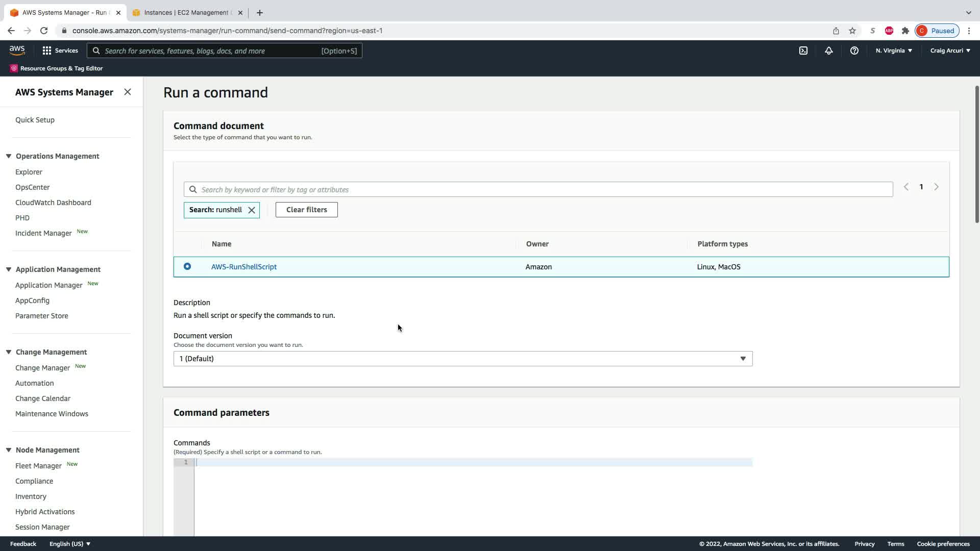Click the AWS logo home icon
980x551 pixels.
pyautogui.click(x=17, y=50)
